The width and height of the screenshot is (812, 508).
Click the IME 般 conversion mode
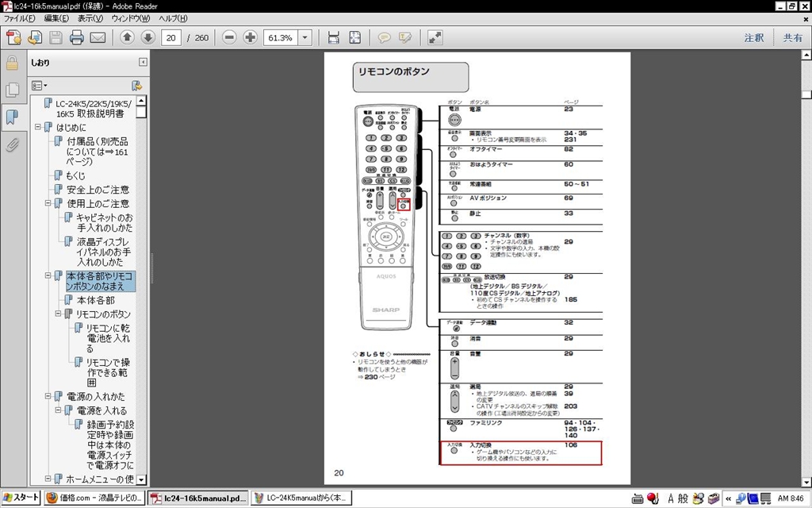pos(683,498)
